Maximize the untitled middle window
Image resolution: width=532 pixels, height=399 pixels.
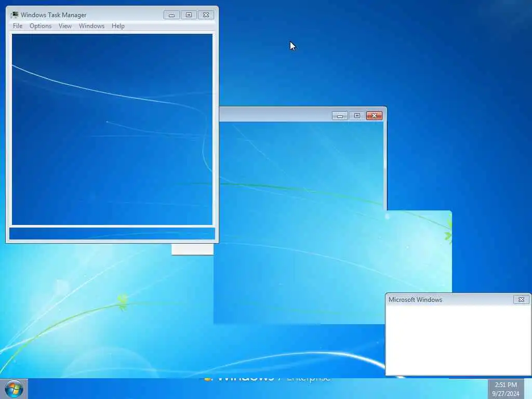(357, 116)
